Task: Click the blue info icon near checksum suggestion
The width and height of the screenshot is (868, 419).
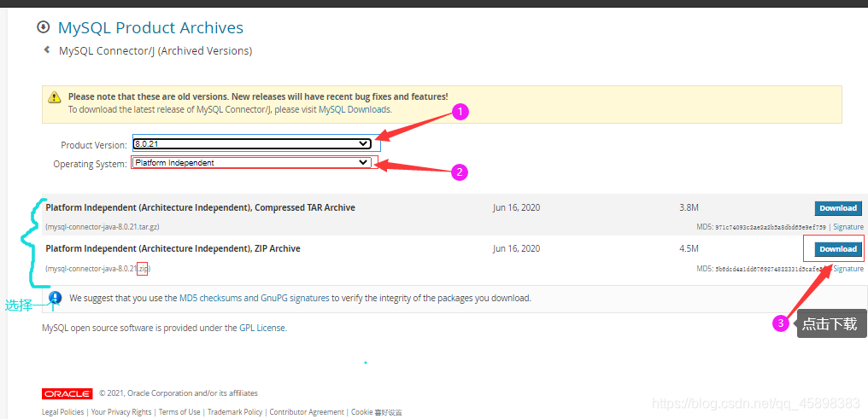Action: tap(56, 298)
